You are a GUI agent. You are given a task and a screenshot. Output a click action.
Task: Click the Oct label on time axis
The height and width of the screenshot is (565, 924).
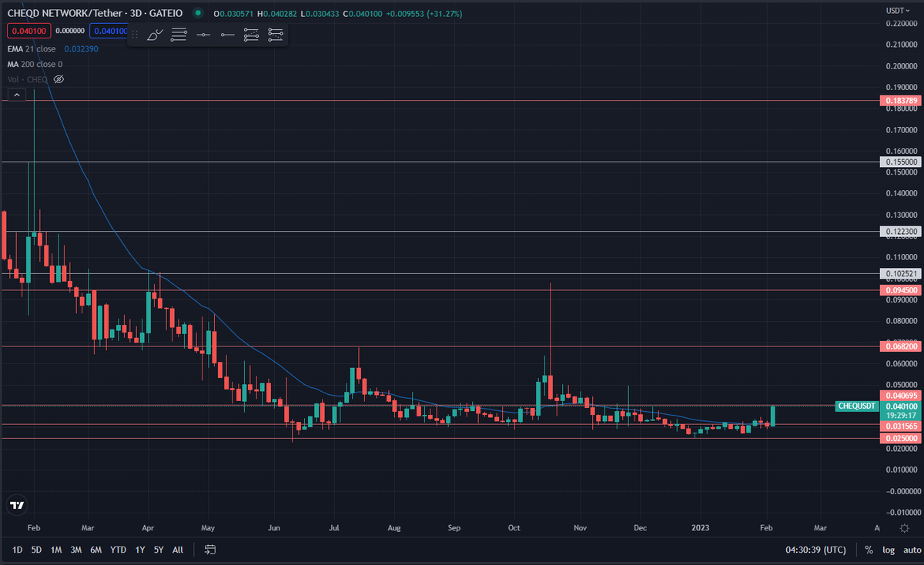point(514,528)
